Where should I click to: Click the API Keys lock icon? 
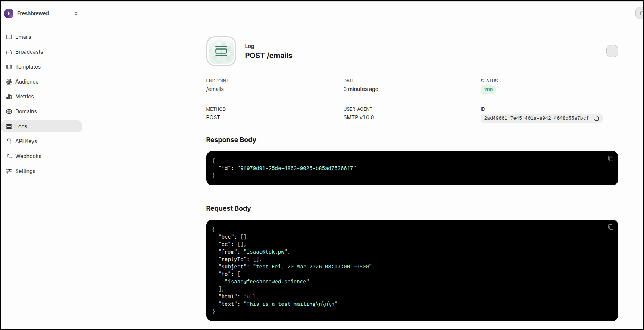click(9, 141)
